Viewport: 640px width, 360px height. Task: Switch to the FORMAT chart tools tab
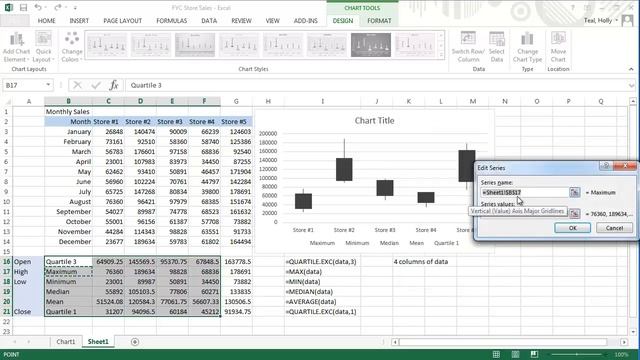(379, 20)
